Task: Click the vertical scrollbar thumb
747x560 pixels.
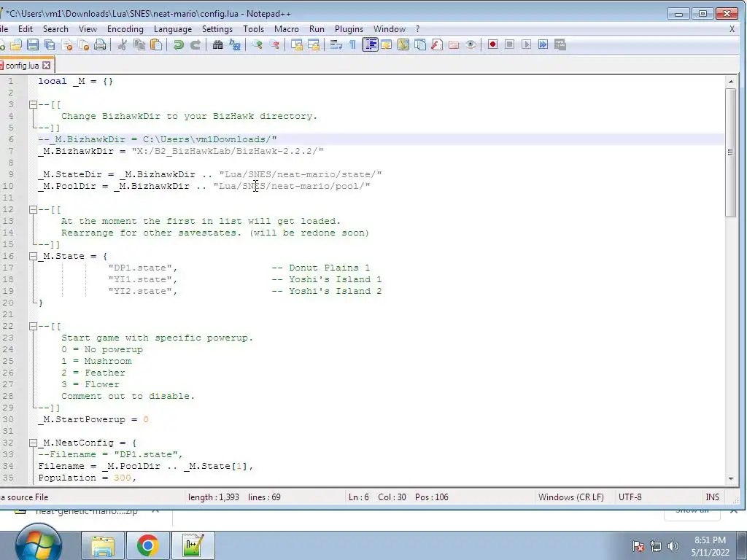Action: [x=731, y=152]
